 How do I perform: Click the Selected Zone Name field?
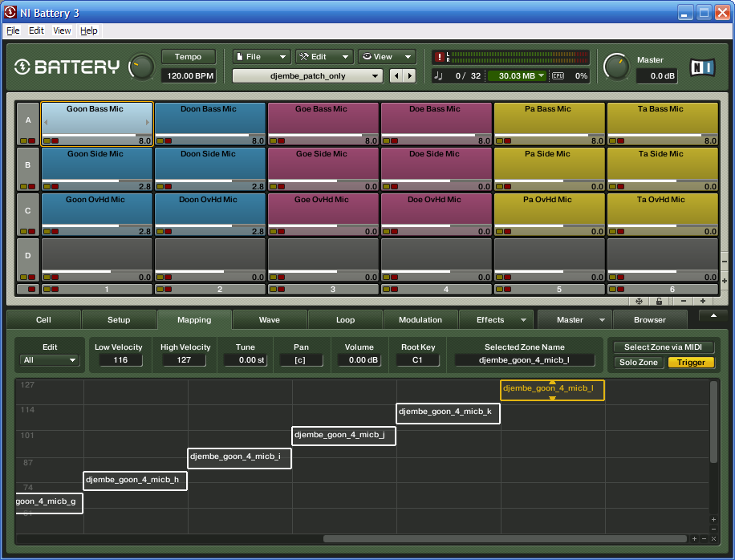point(525,360)
